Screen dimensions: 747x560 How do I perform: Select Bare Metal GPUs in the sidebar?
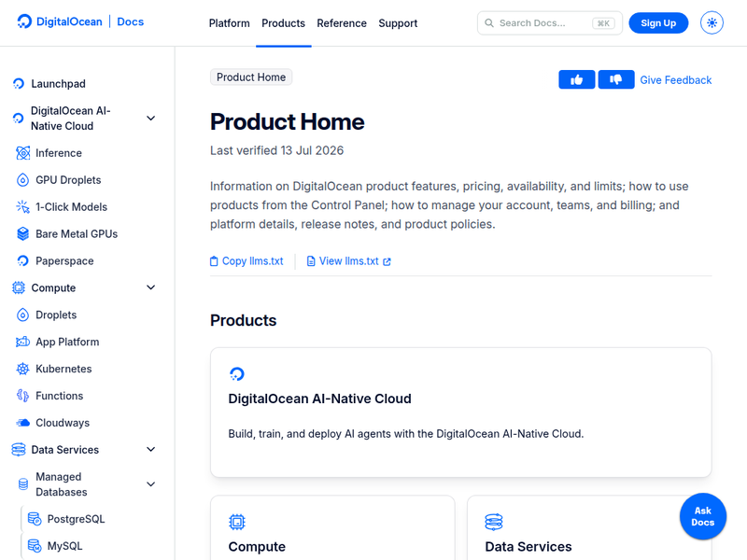[77, 234]
